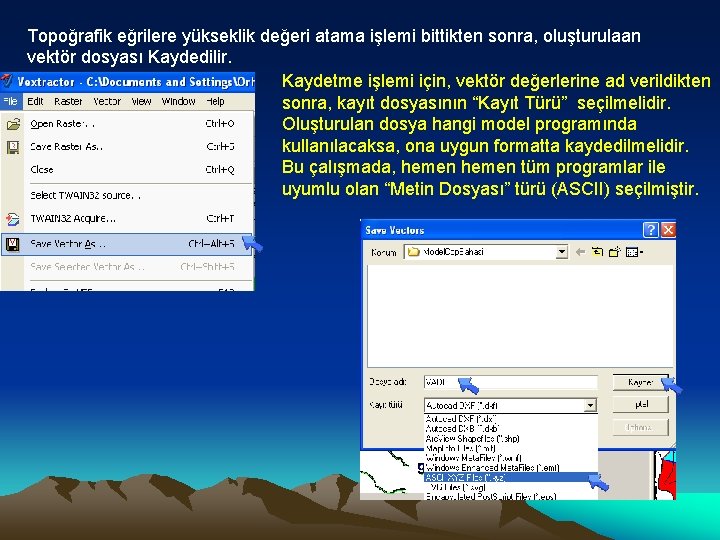
Task: Select MapInfo files (*.mif) option
Action: 511,448
